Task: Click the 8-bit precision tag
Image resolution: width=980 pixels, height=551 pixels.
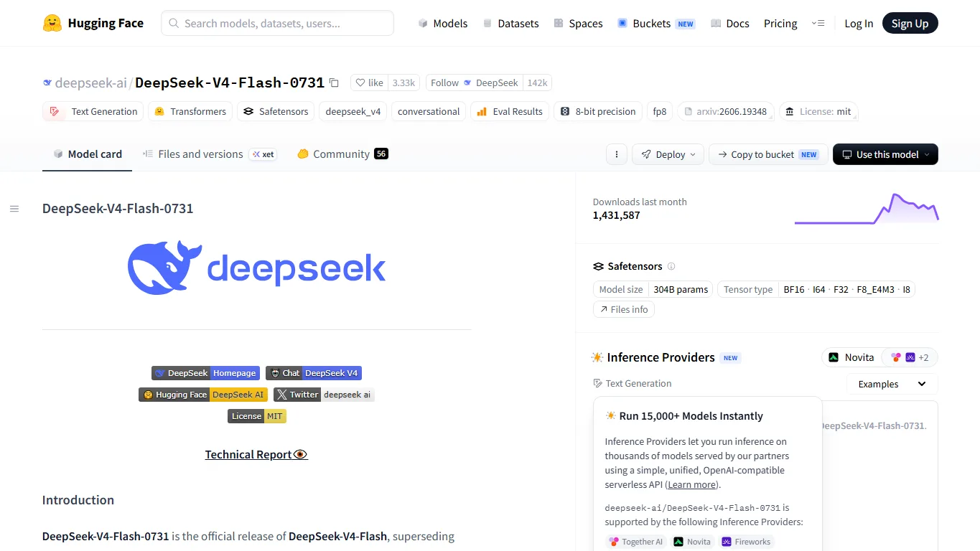Action: [x=598, y=111]
